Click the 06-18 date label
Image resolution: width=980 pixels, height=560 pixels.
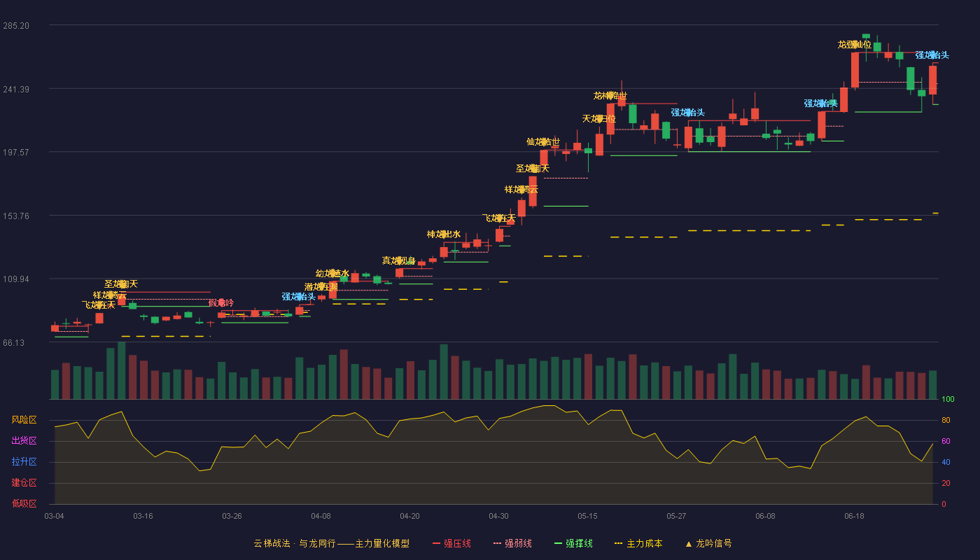click(x=854, y=516)
